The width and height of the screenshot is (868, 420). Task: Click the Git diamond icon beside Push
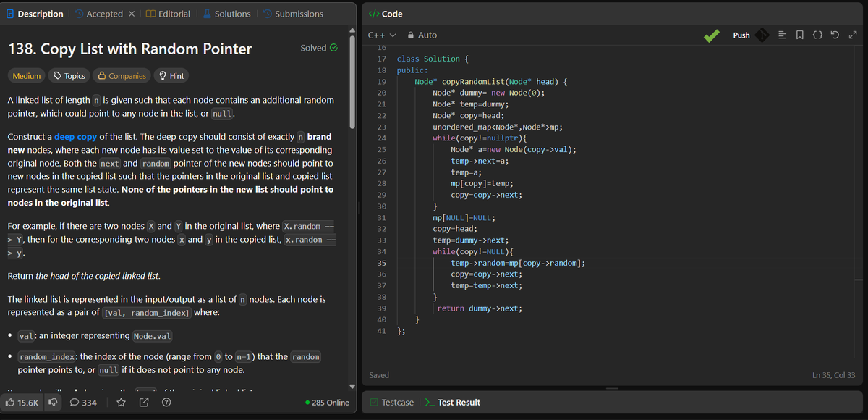coord(762,35)
